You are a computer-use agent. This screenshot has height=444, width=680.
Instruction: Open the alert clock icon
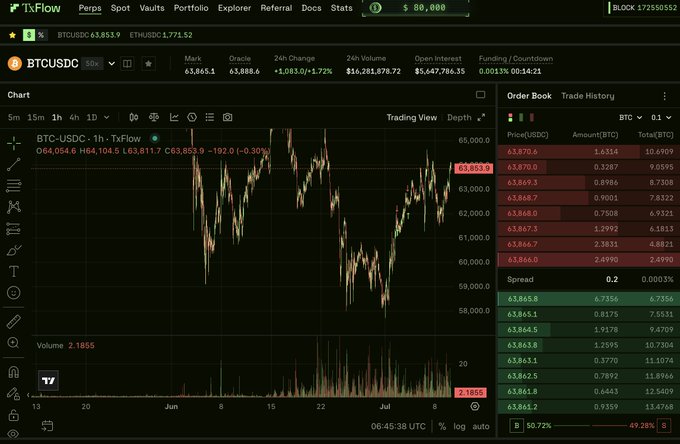192,117
